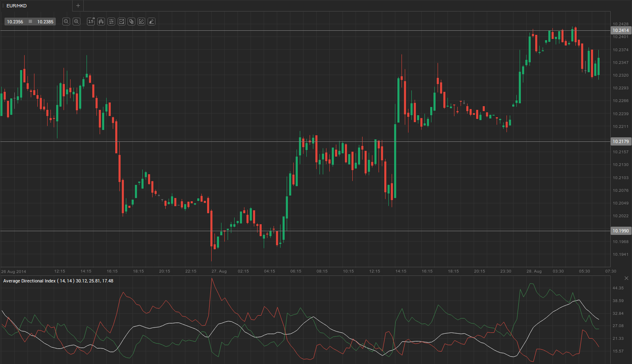Viewport: 632px width, 364px height.
Task: Select the 10.2414 horizontal line price label
Action: pos(621,31)
